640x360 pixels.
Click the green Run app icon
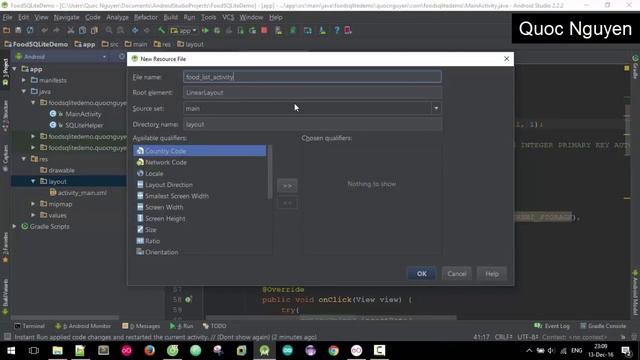[205, 30]
